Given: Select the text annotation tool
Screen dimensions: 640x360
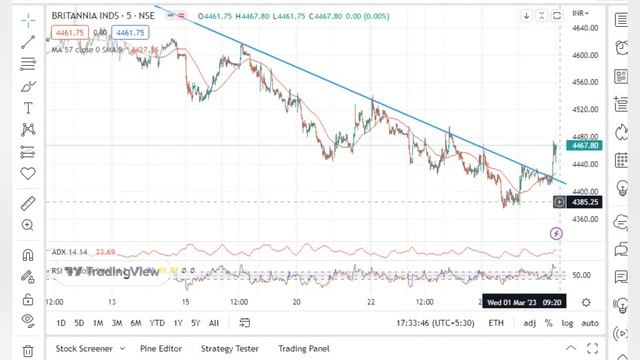Looking at the screenshot, I should (x=28, y=108).
